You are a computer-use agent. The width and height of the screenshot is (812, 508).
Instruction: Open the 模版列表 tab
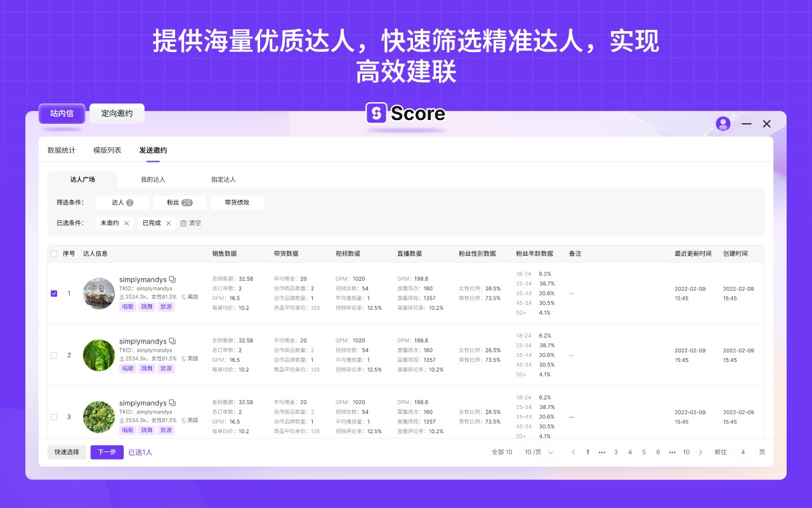tap(107, 150)
